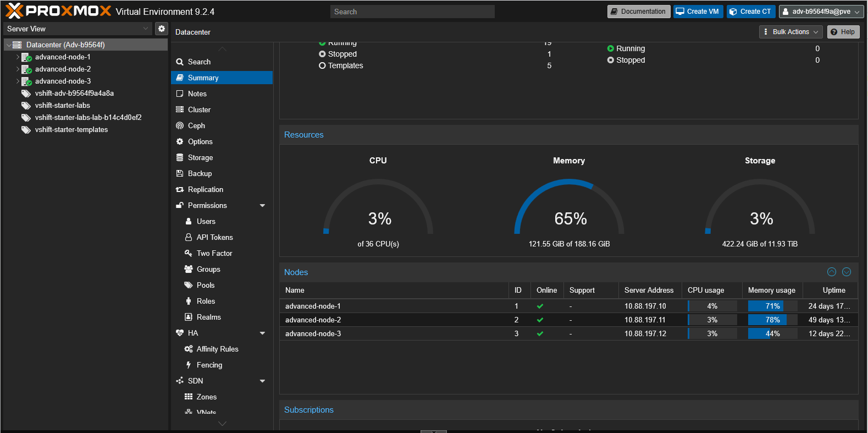Click the advanced-node-2 server icon

26,69
